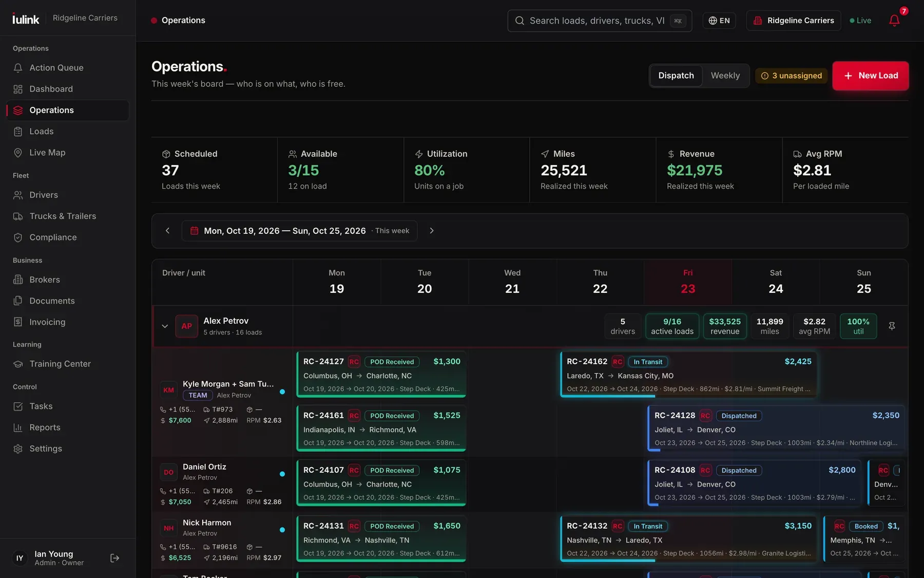Open load RC-24162 In Transit card
Viewport: 924px width, 578px height.
(688, 375)
